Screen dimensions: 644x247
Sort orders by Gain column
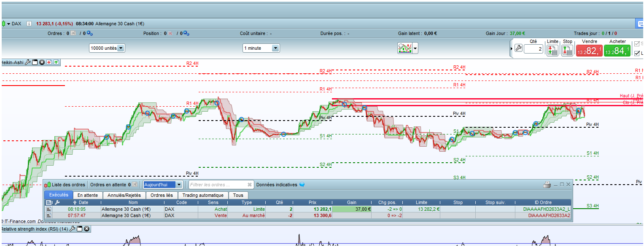tap(352, 203)
